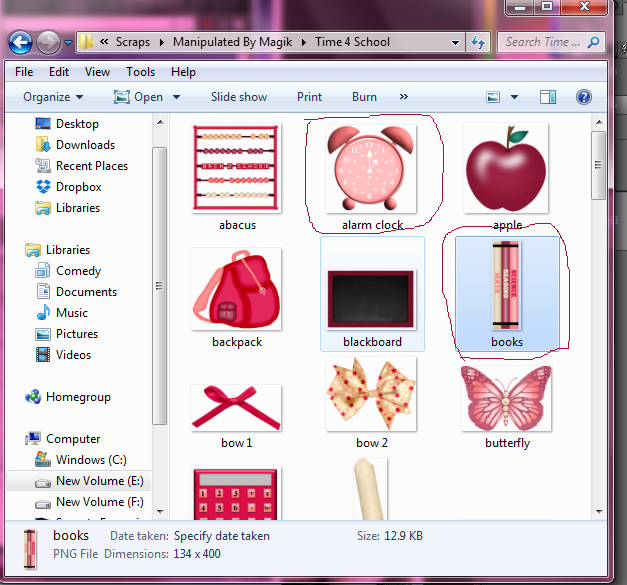This screenshot has width=627, height=585.
Task: Select the bow 2 image thumbnail
Action: click(371, 394)
